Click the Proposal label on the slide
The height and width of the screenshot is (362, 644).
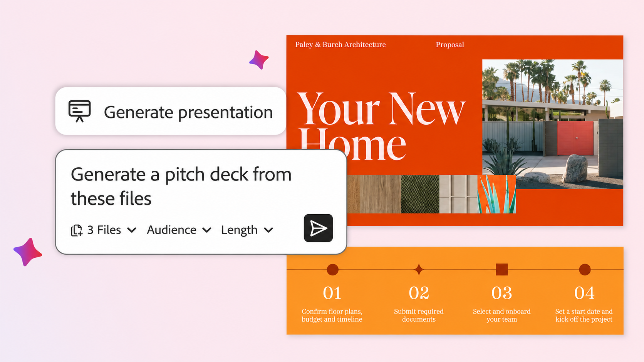450,45
